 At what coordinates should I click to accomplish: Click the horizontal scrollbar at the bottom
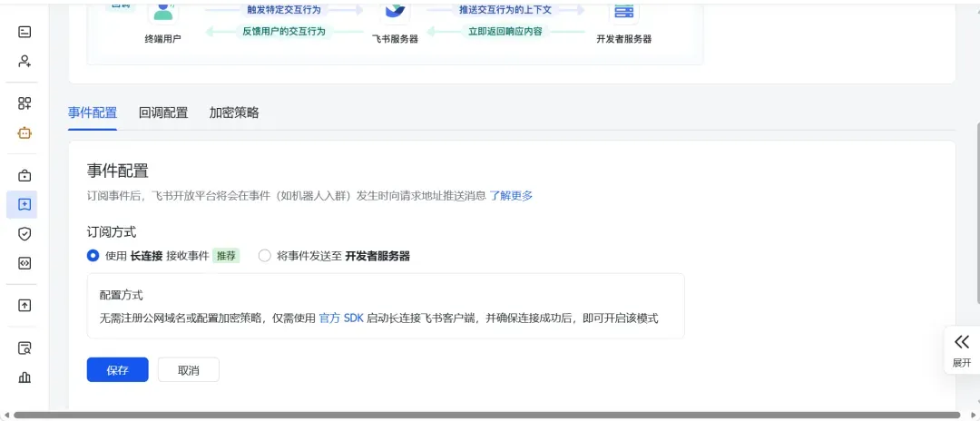(490, 416)
